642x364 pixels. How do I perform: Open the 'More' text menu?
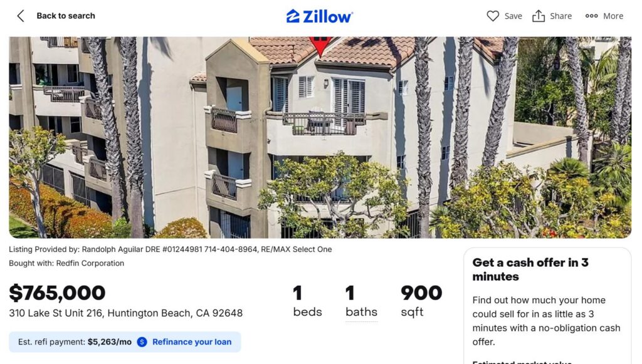click(x=613, y=16)
